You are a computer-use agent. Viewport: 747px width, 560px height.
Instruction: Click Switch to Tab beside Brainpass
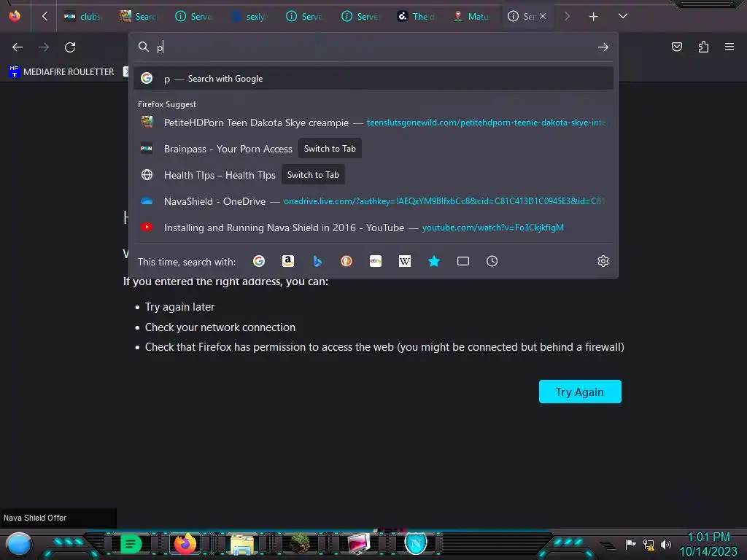330,149
